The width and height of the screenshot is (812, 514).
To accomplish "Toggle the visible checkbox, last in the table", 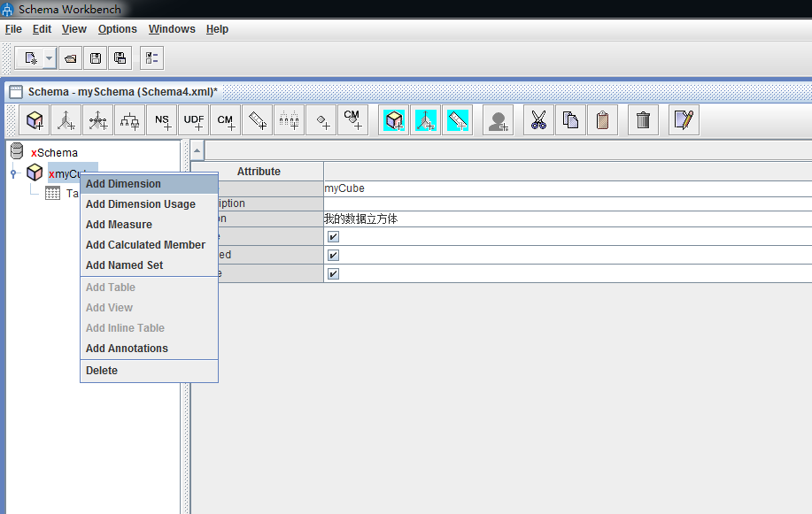I will (334, 273).
